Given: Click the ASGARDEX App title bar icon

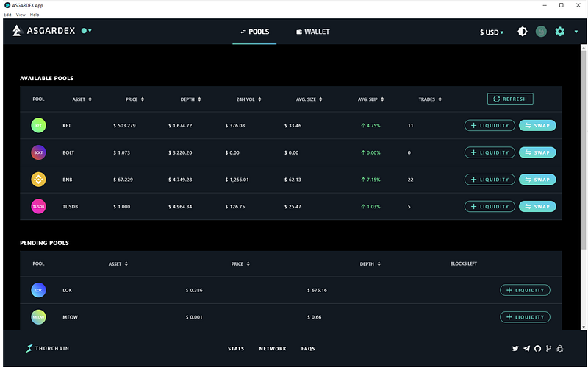Looking at the screenshot, I should pyautogui.click(x=7, y=5).
